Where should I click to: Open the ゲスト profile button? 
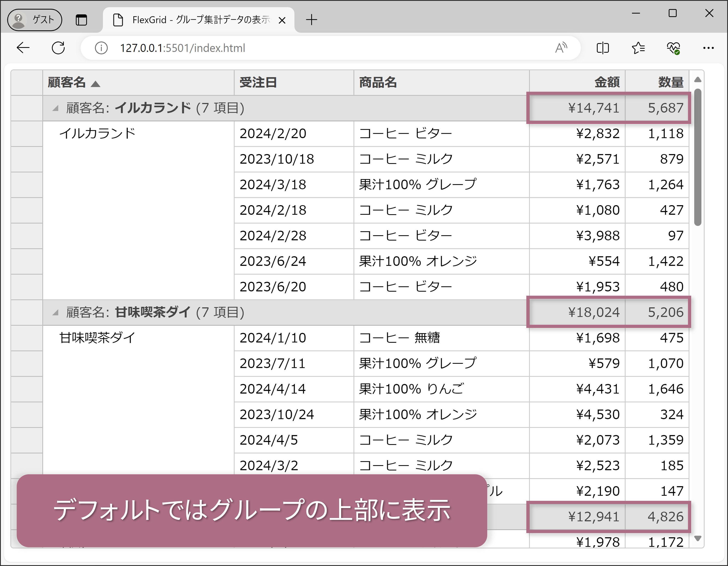(35, 20)
